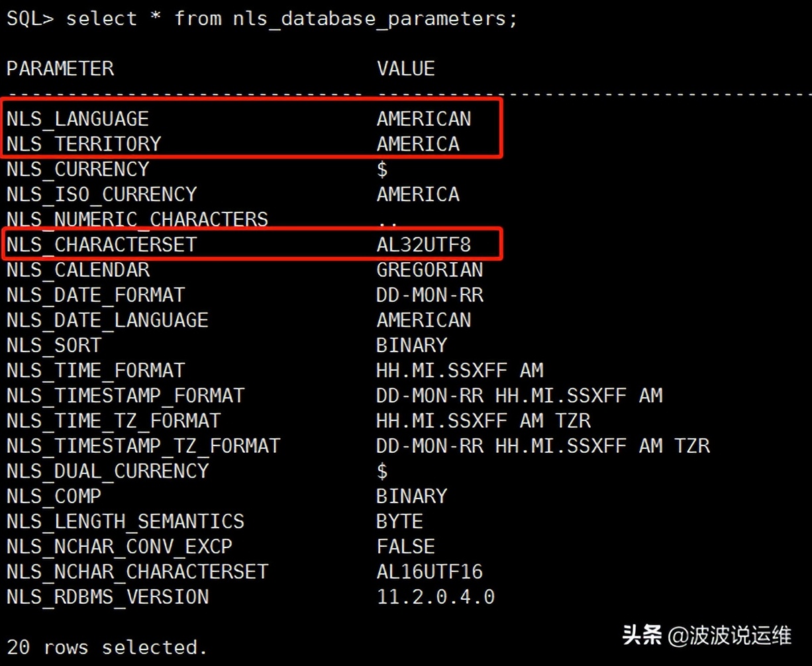
Task: Select the NLS_TERRITORY row
Action: click(83, 144)
